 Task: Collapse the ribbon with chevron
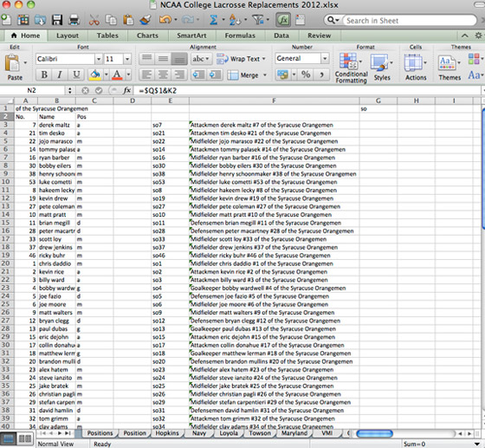pos(464,36)
